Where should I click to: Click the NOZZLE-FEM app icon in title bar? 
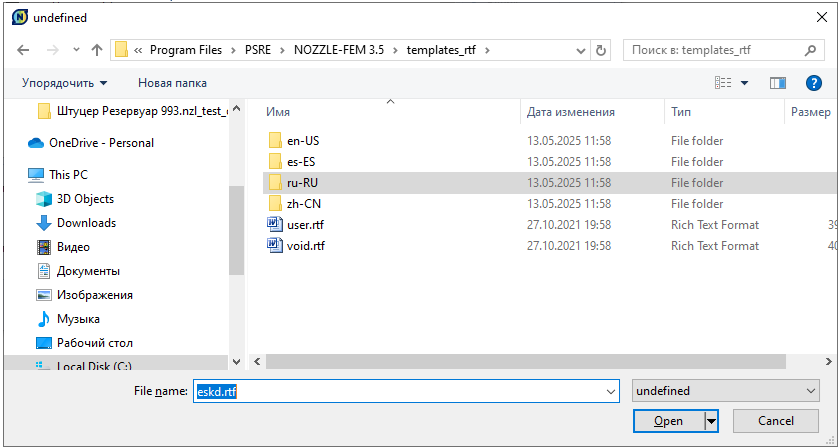(x=19, y=18)
